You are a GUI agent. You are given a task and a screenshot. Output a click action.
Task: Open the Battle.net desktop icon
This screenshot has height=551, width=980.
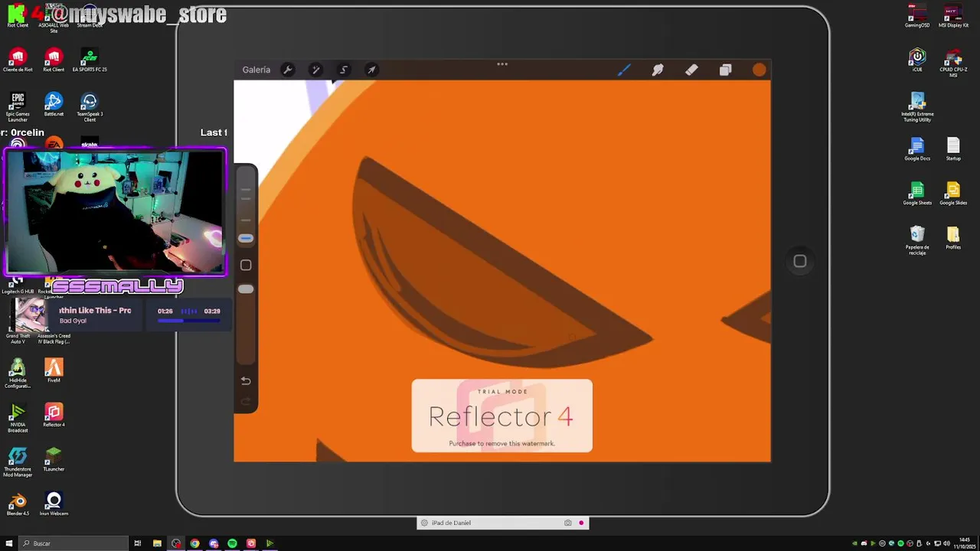click(x=54, y=105)
